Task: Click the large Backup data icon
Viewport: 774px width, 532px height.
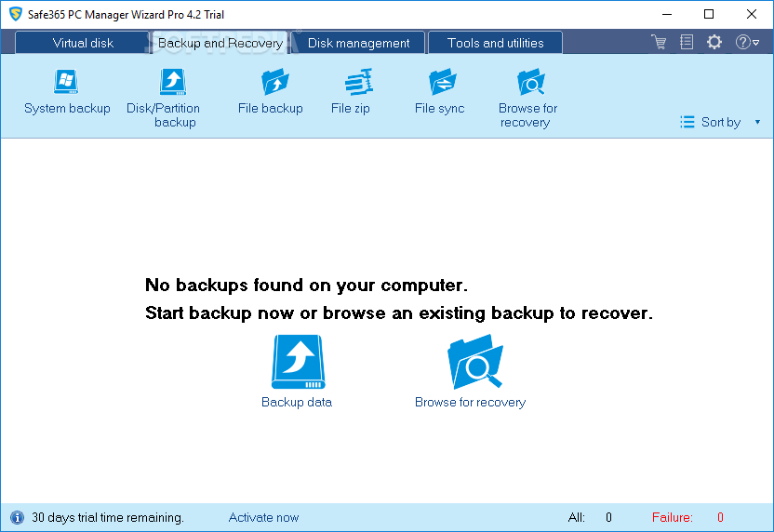Action: pos(298,362)
